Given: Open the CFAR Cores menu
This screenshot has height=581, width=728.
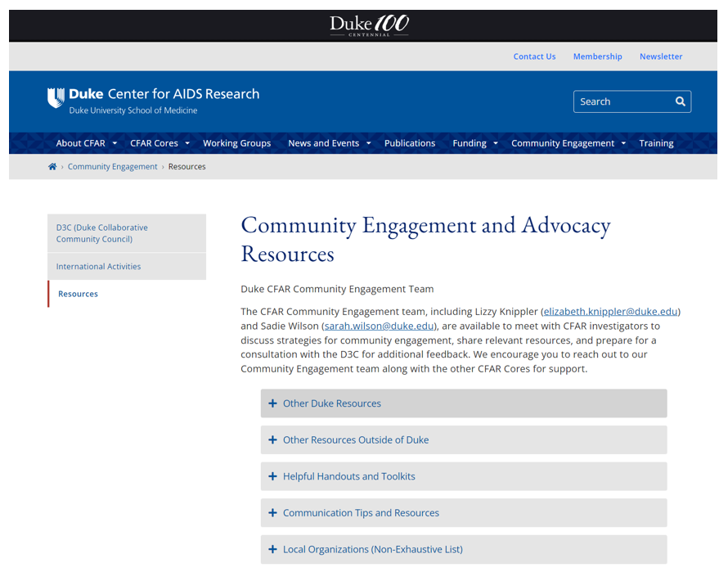Looking at the screenshot, I should point(154,143).
